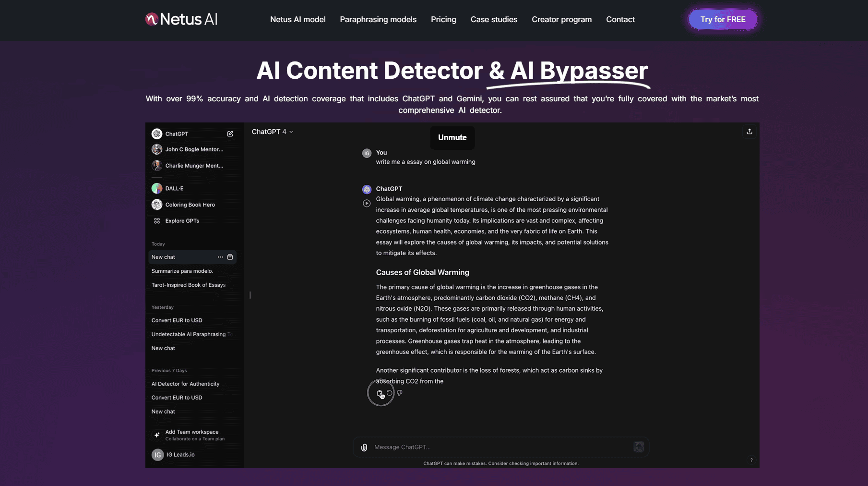Click the read-aloud play icon under ChatGPT avatar
This screenshot has width=868, height=486.
367,203
